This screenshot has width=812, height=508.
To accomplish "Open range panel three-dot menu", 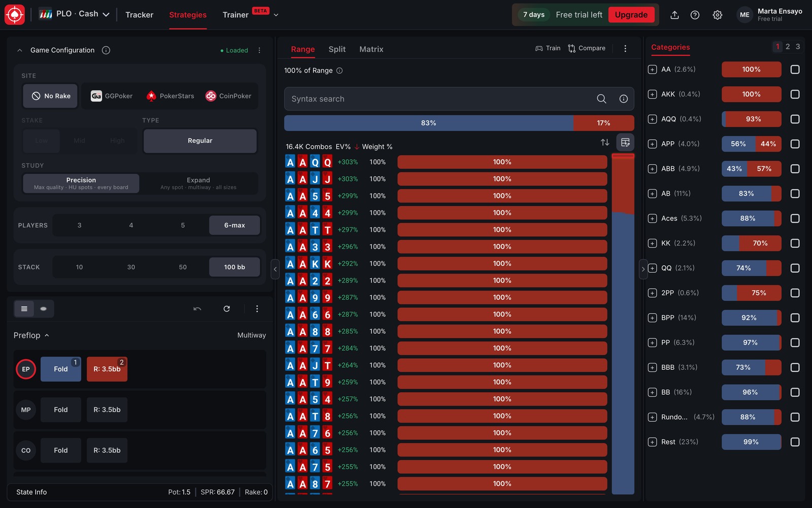I will [625, 48].
